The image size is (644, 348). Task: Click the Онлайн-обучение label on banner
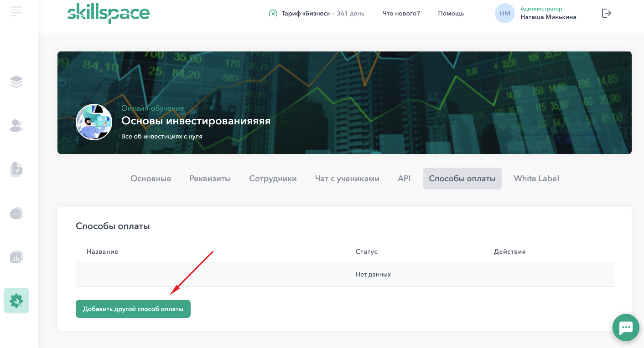click(x=153, y=108)
